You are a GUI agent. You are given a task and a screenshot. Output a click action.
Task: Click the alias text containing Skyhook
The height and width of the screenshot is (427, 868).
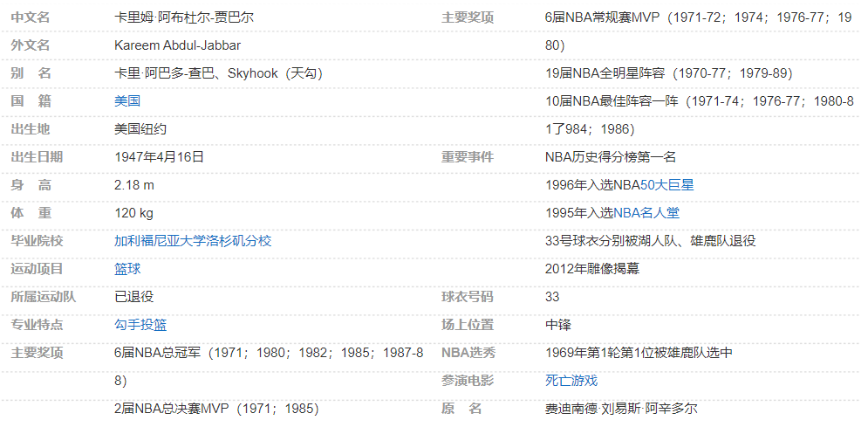tap(219, 73)
